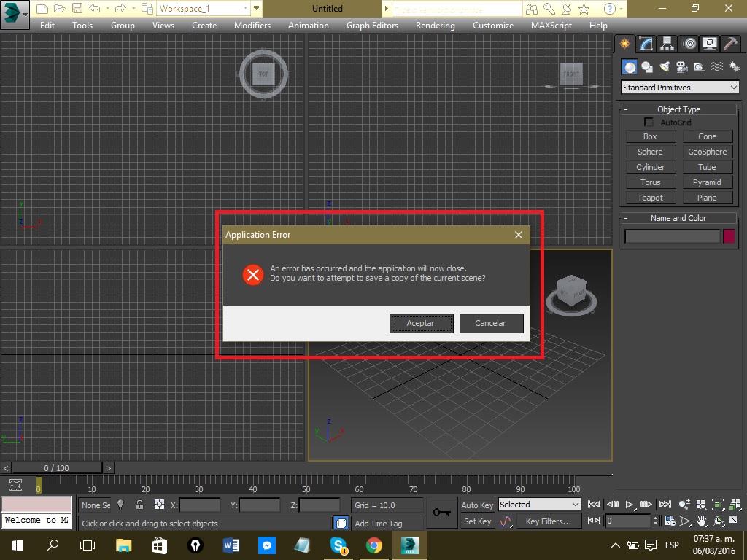Toggle the Key Mode button
The image size is (747, 560).
pos(594,521)
